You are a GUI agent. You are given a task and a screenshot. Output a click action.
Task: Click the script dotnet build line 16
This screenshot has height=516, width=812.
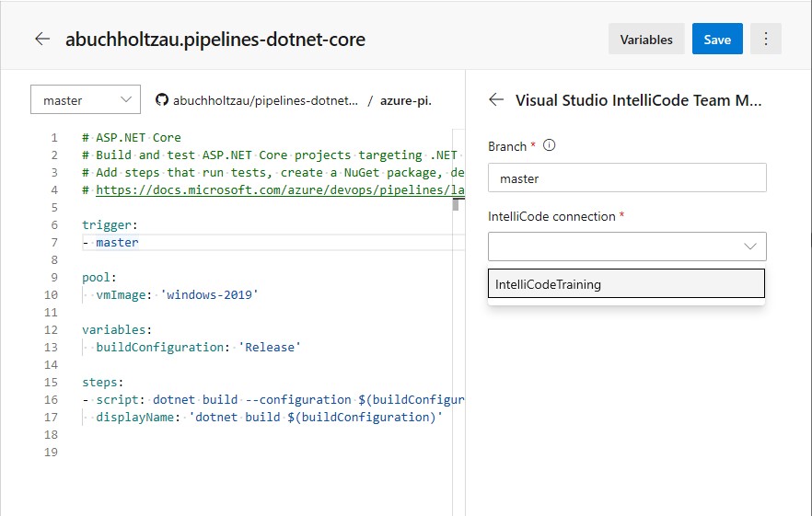(273, 399)
